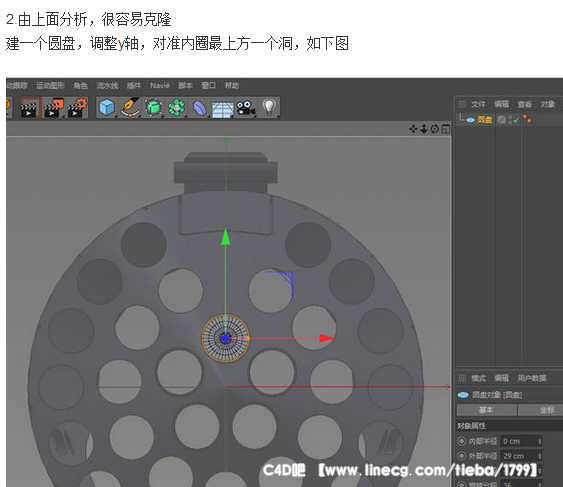The height and width of the screenshot is (487, 563).
Task: Click the 圆盘 disc object icon in Object Manager
Action: 470,120
